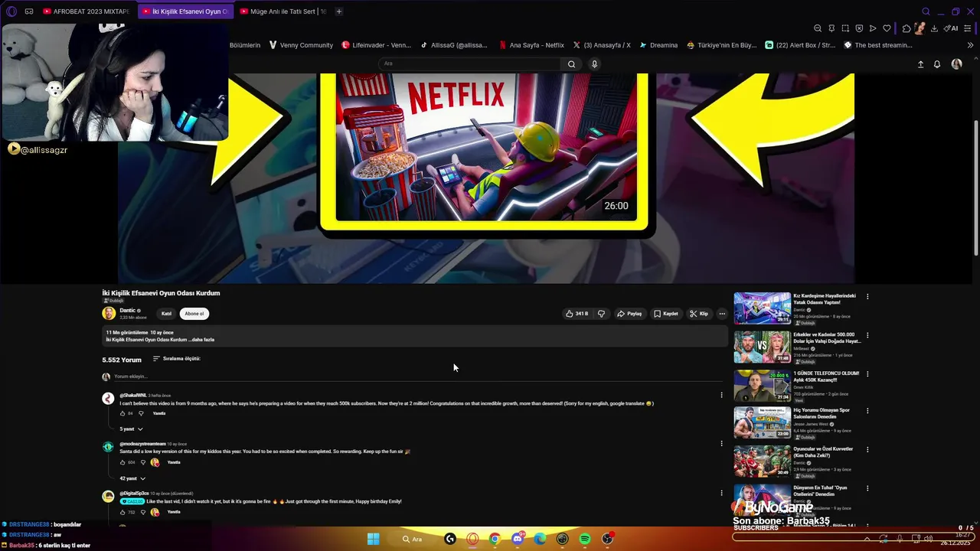Click the Abone ol subscribe button
The width and height of the screenshot is (980, 551).
pyautogui.click(x=194, y=314)
